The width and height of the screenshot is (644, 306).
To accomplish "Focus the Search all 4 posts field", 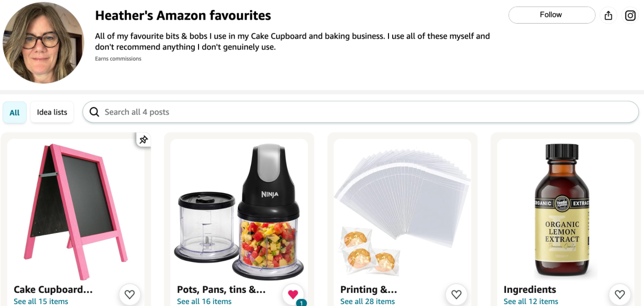I will pos(361,112).
